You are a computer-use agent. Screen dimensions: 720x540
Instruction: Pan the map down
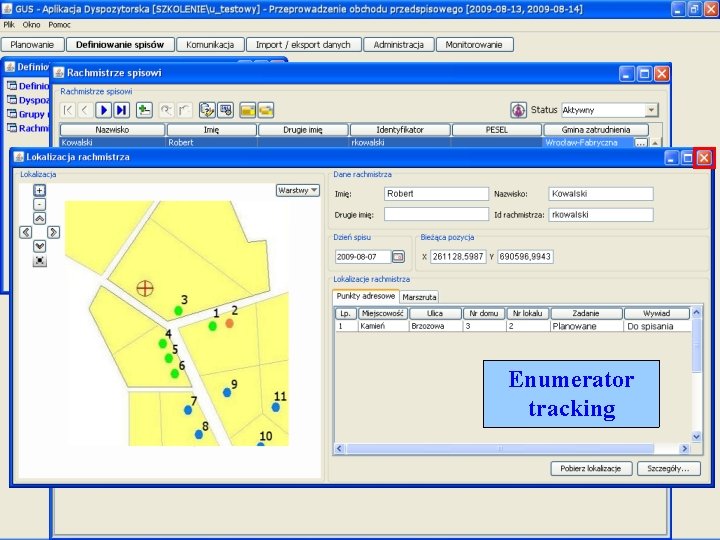click(x=40, y=247)
